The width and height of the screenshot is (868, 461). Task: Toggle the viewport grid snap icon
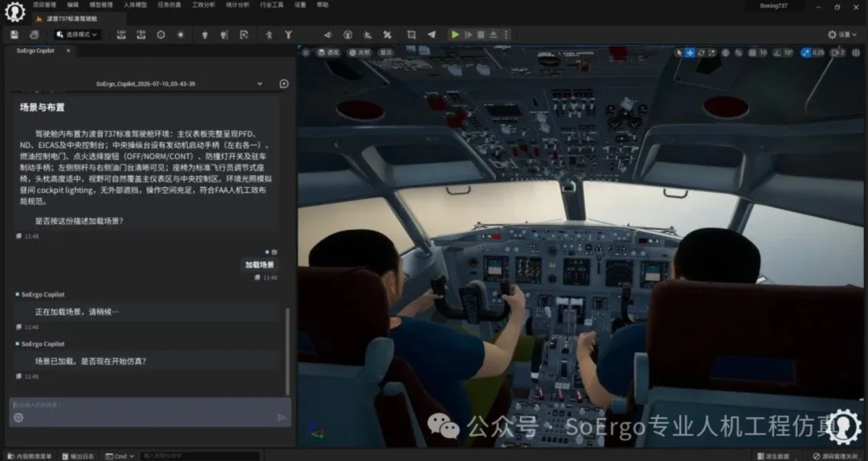click(x=753, y=52)
